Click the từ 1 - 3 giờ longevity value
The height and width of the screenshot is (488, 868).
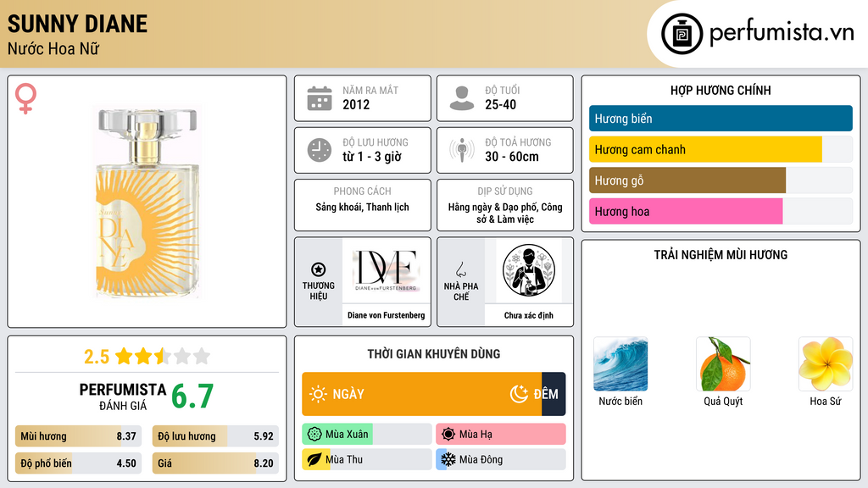(x=372, y=157)
